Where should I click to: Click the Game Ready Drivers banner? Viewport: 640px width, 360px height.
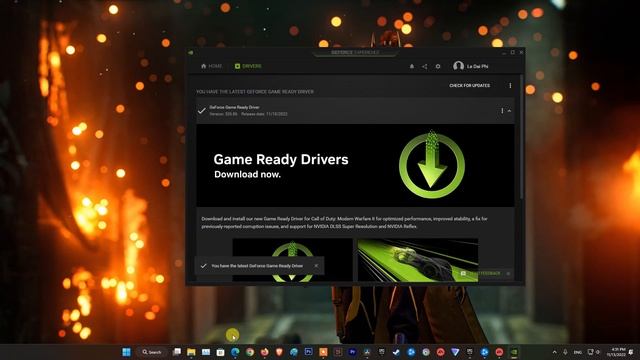pyautogui.click(x=355, y=165)
